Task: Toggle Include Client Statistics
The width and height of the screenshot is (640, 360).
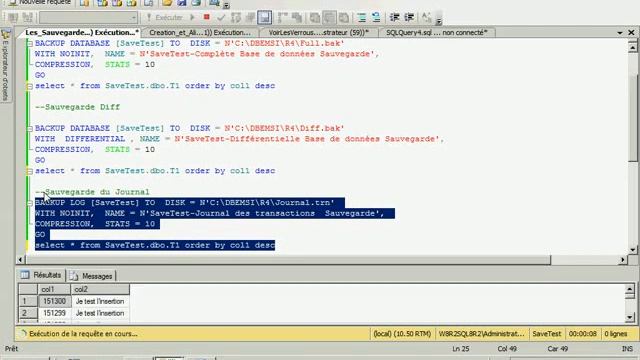Action: click(297, 18)
